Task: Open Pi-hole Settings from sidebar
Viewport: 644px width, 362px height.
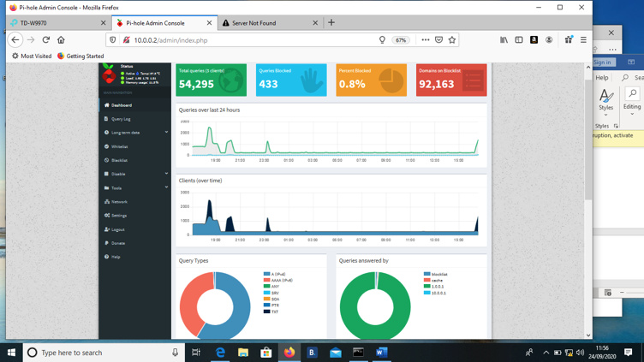Action: pos(118,216)
